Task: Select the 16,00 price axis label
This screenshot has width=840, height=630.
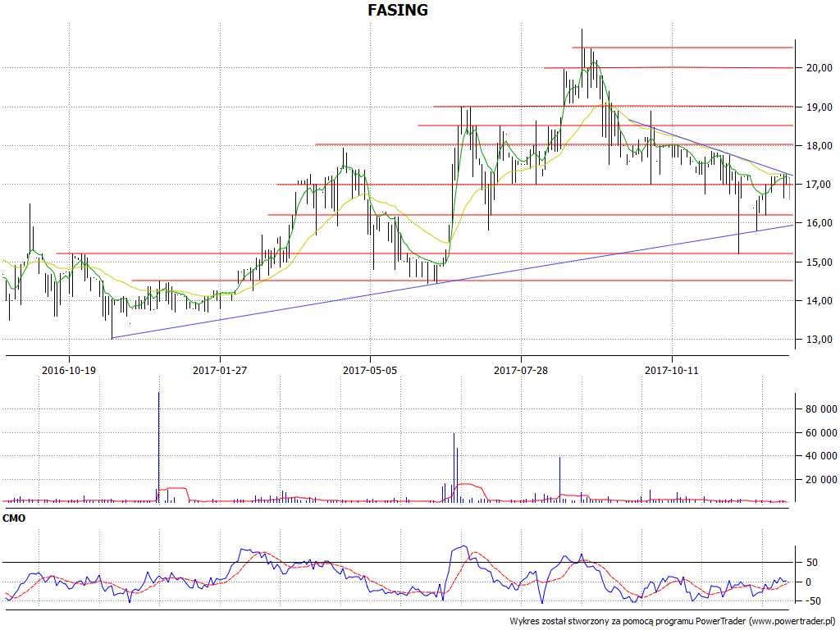Action: (x=819, y=223)
